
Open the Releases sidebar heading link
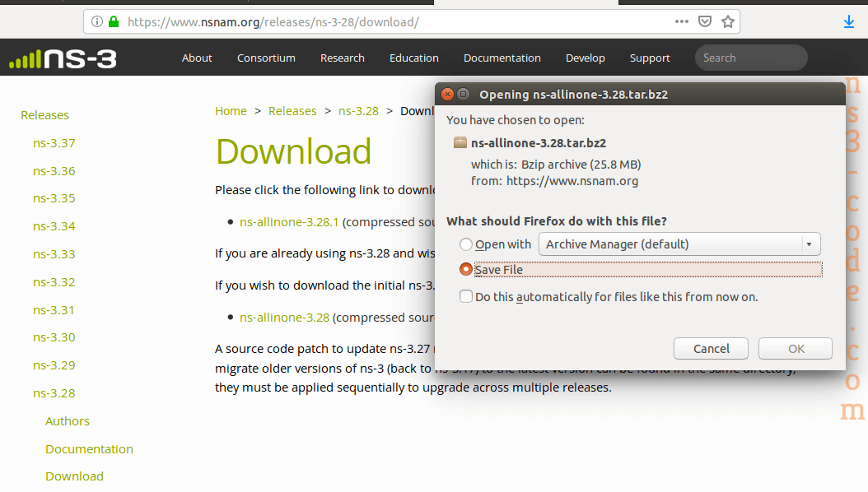(x=44, y=115)
